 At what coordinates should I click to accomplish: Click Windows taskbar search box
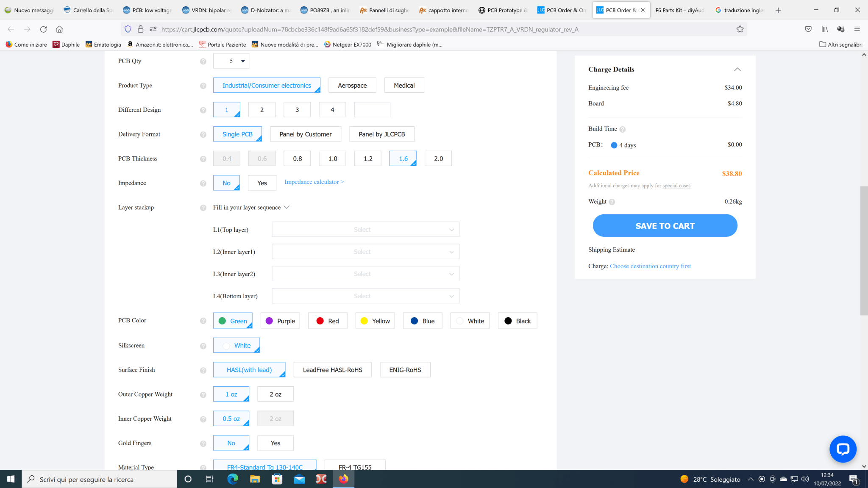[x=100, y=479]
